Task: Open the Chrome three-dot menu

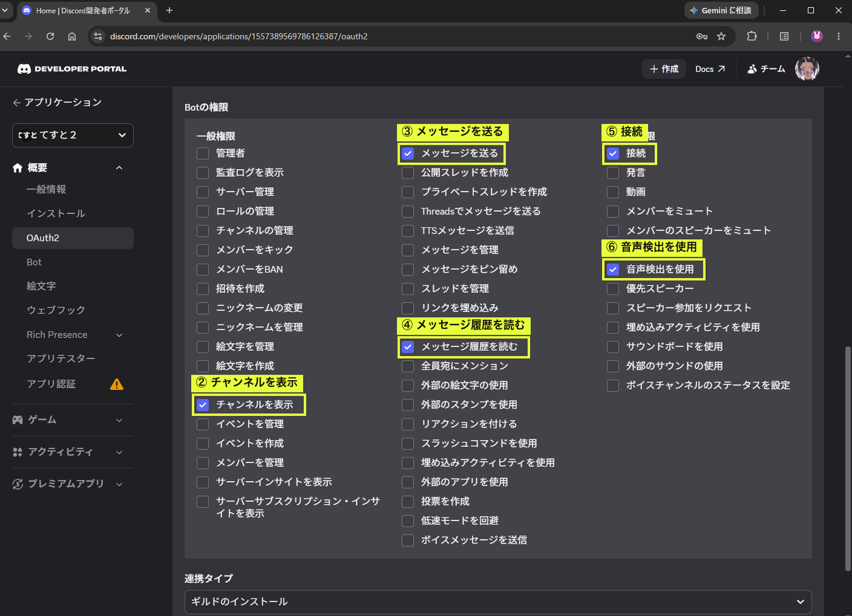Action: pos(839,36)
